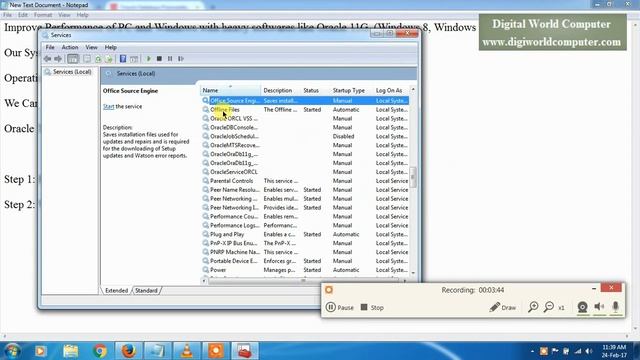Open the blue Help toolbar icon
This screenshot has width=640, height=360.
(123, 59)
